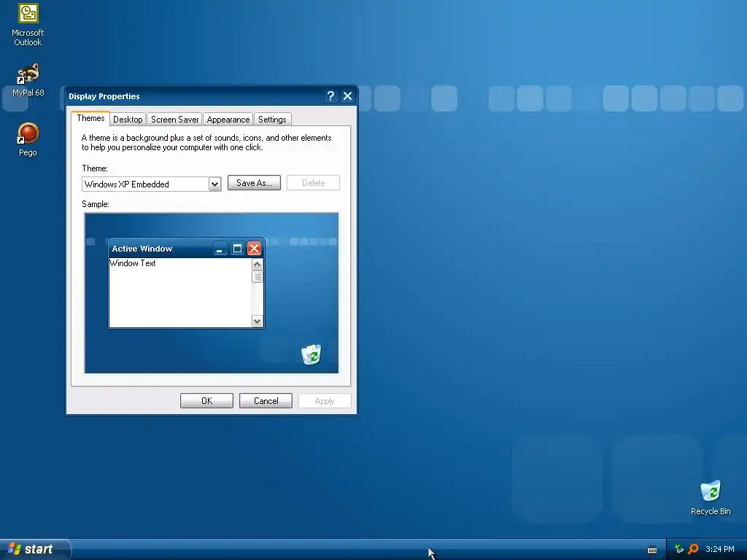Click the recycle bin in the sample preview

click(311, 354)
